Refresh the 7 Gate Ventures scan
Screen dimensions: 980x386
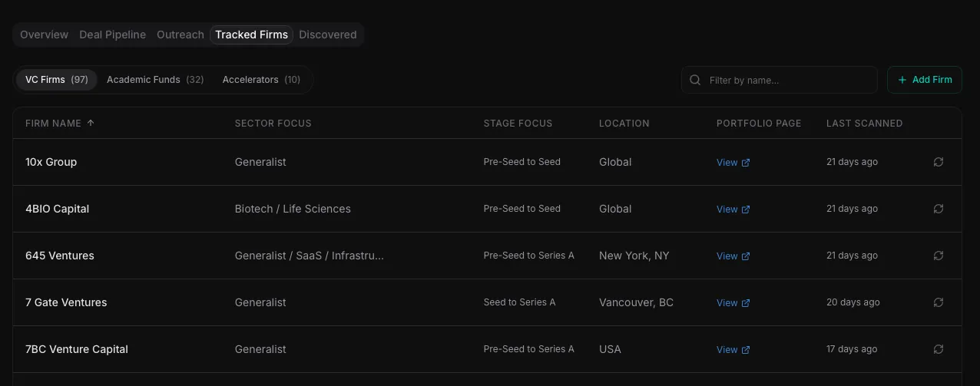(938, 302)
